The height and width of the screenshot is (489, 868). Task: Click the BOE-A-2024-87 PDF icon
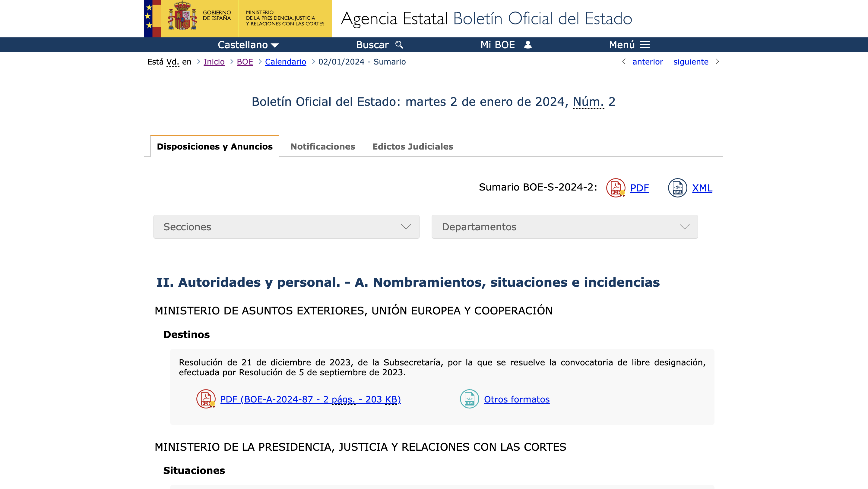pyautogui.click(x=206, y=399)
